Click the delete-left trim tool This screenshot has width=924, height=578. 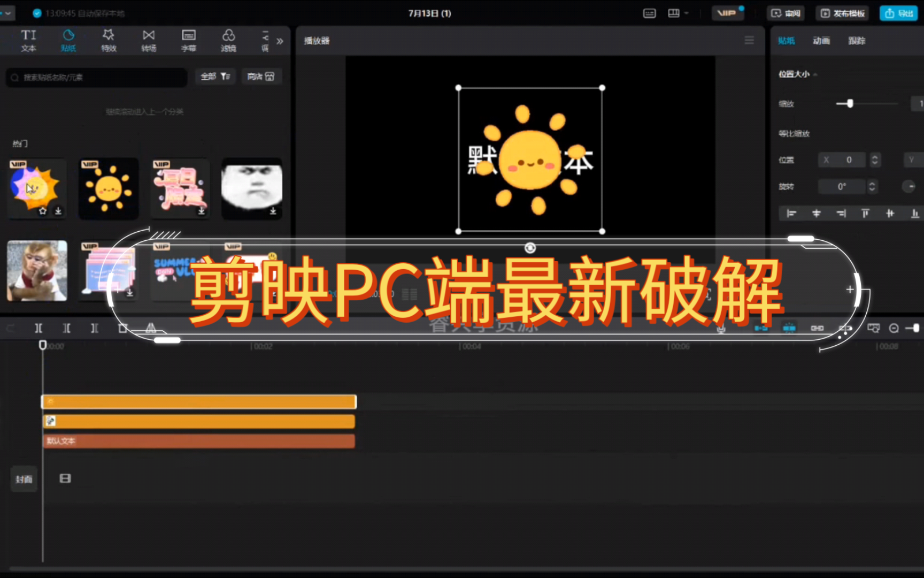pos(67,328)
